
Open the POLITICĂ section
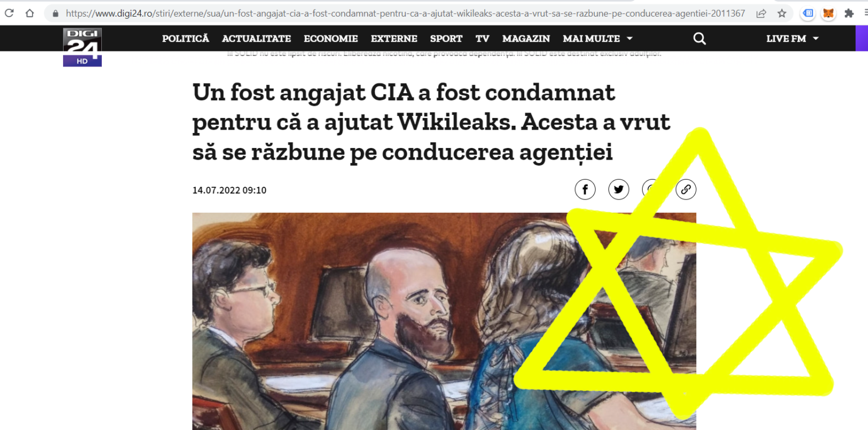click(185, 39)
